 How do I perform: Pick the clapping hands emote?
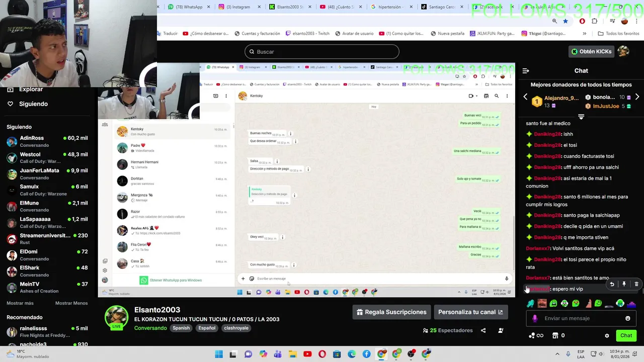(531, 303)
